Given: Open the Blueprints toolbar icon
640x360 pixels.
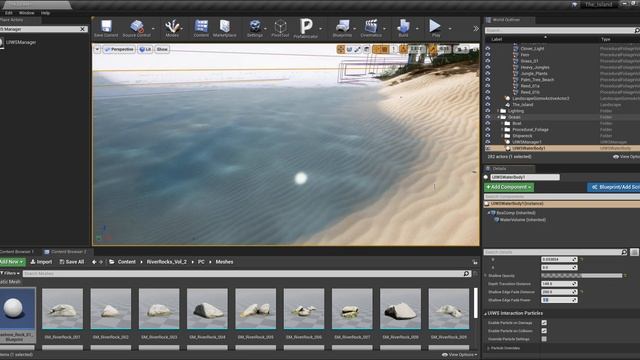Looking at the screenshot, I should (342, 28).
